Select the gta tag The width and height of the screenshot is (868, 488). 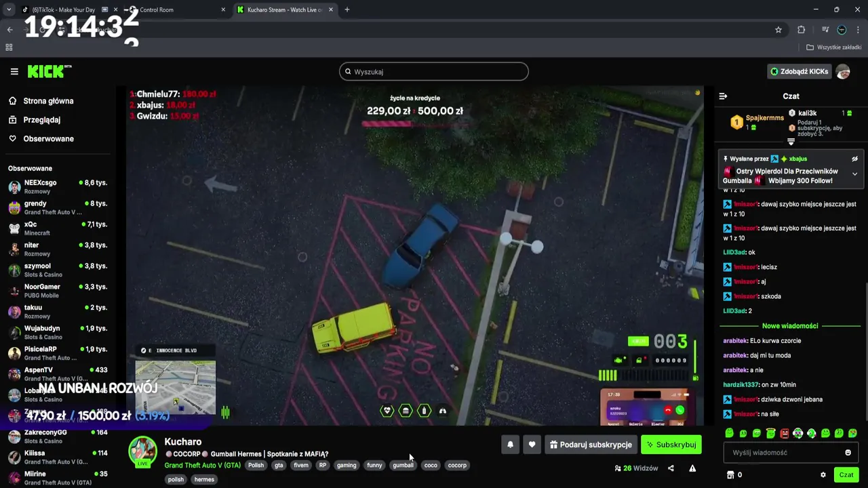pyautogui.click(x=279, y=466)
